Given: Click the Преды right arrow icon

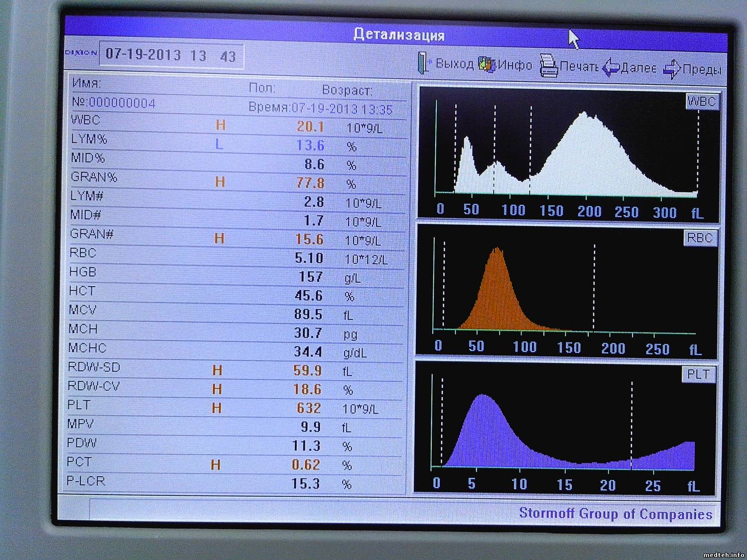Looking at the screenshot, I should point(672,69).
